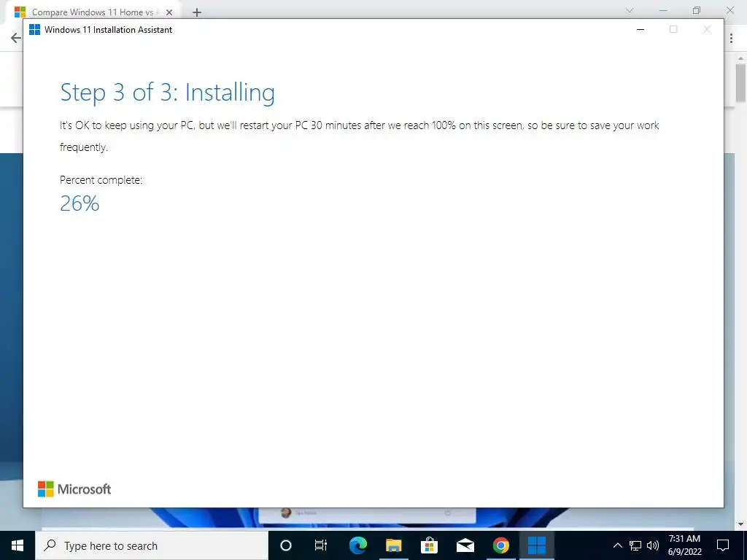Image resolution: width=747 pixels, height=560 pixels.
Task: Switch to Google Chrome in taskbar
Action: point(500,545)
